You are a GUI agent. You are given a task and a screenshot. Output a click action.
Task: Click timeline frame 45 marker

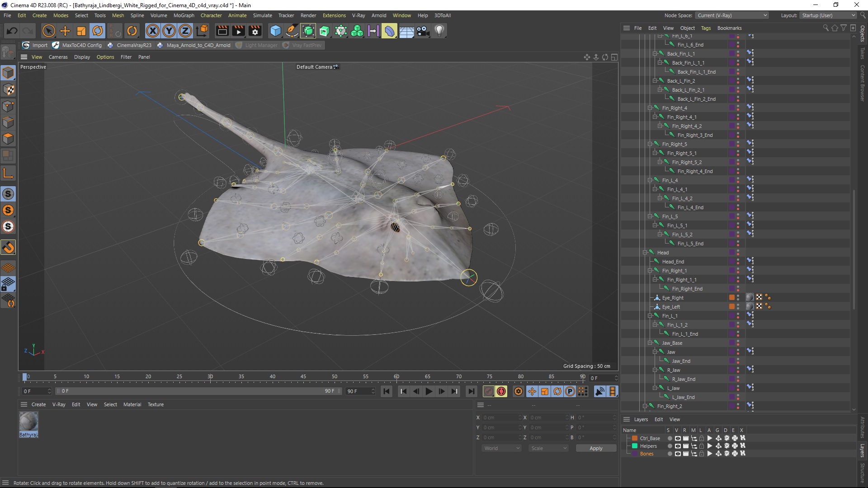coord(303,376)
